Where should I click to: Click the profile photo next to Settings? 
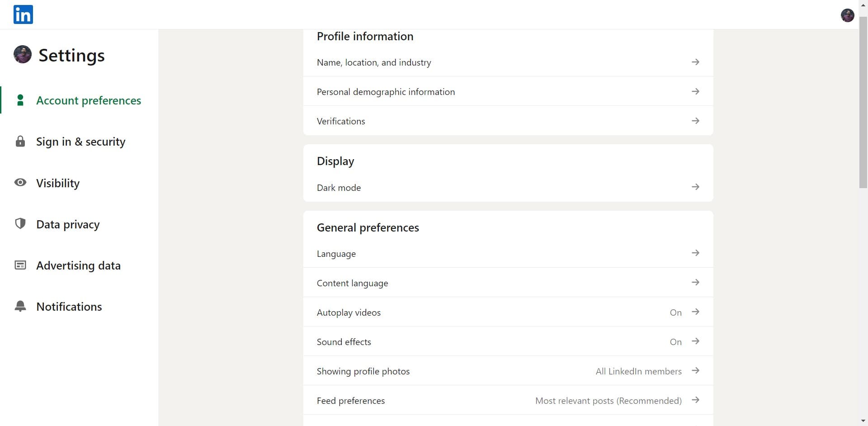coord(22,55)
